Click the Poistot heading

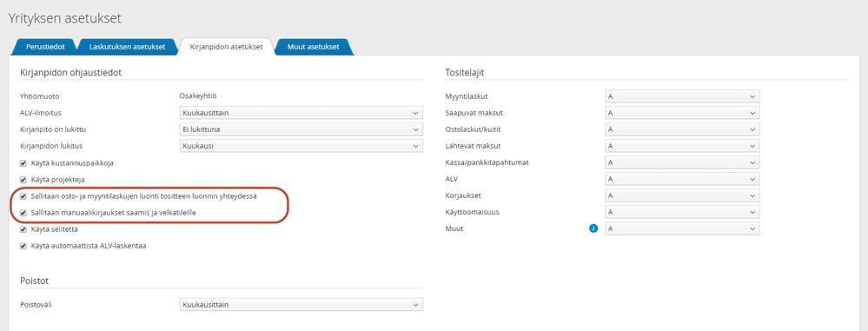tap(35, 281)
